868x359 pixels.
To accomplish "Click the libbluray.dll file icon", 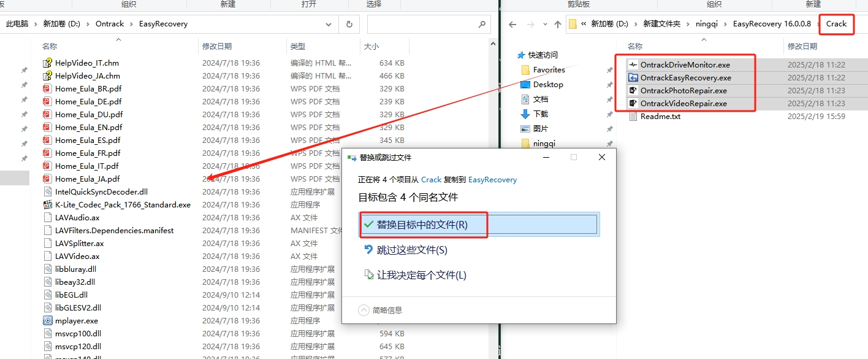I will 47,269.
